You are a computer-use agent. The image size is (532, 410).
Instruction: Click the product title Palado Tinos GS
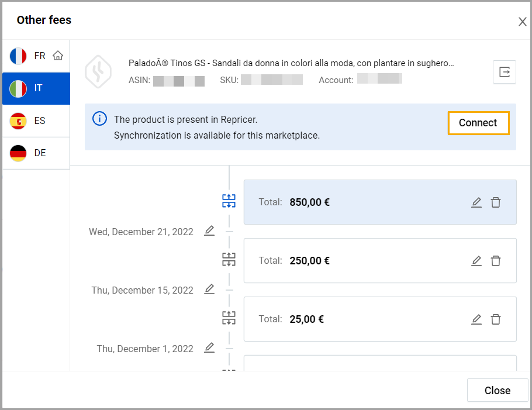point(291,63)
